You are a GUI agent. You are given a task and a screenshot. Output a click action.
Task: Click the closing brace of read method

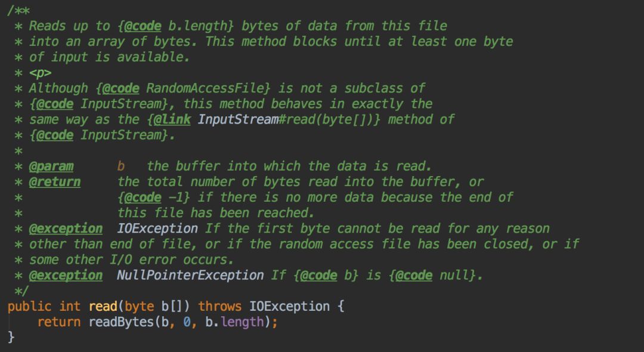11,338
